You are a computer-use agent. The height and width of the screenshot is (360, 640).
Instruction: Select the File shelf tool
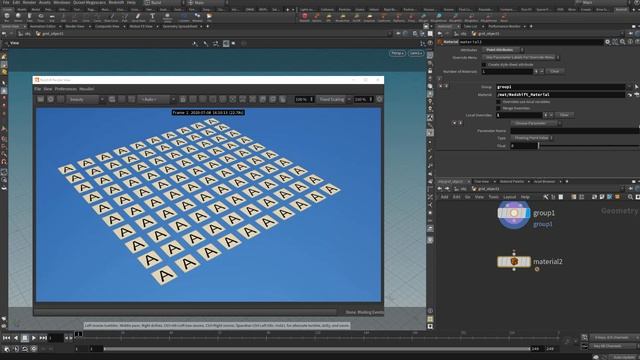click(x=209, y=17)
